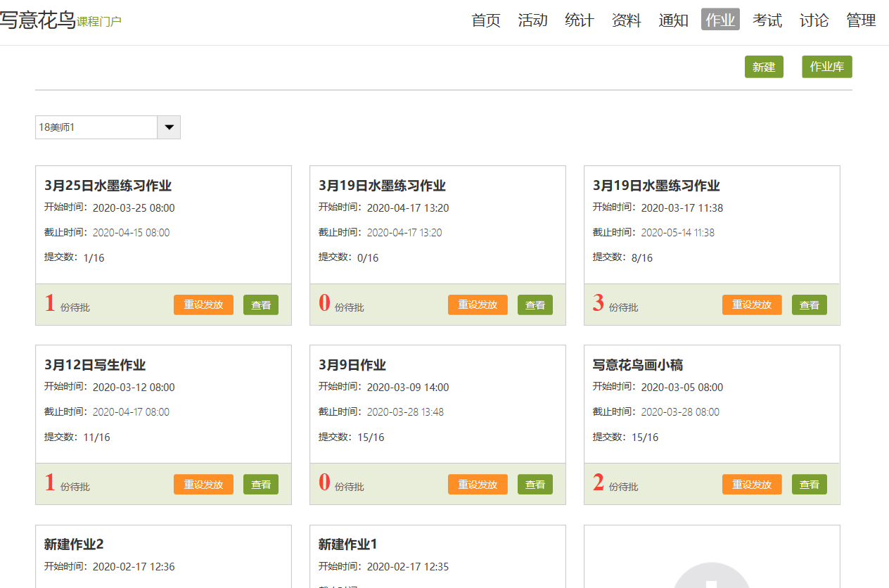Open the 首页 navigation tab
Screen dimensions: 889x588
coord(486,20)
